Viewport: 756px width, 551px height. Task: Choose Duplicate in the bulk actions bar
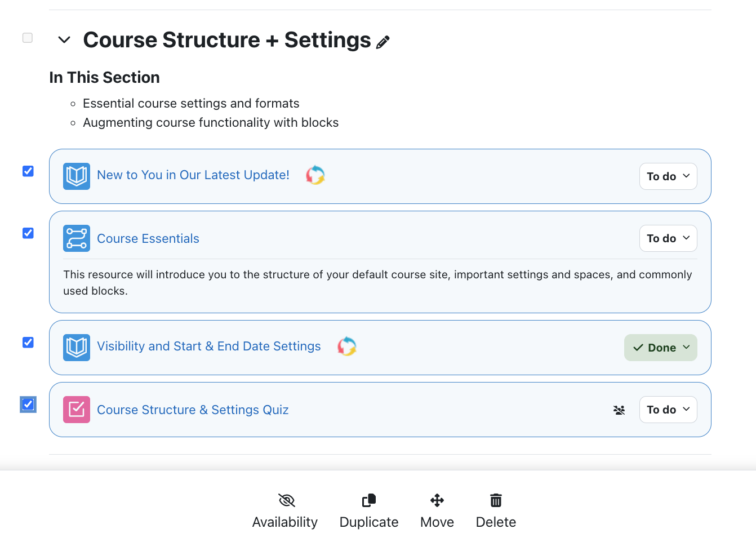(369, 511)
